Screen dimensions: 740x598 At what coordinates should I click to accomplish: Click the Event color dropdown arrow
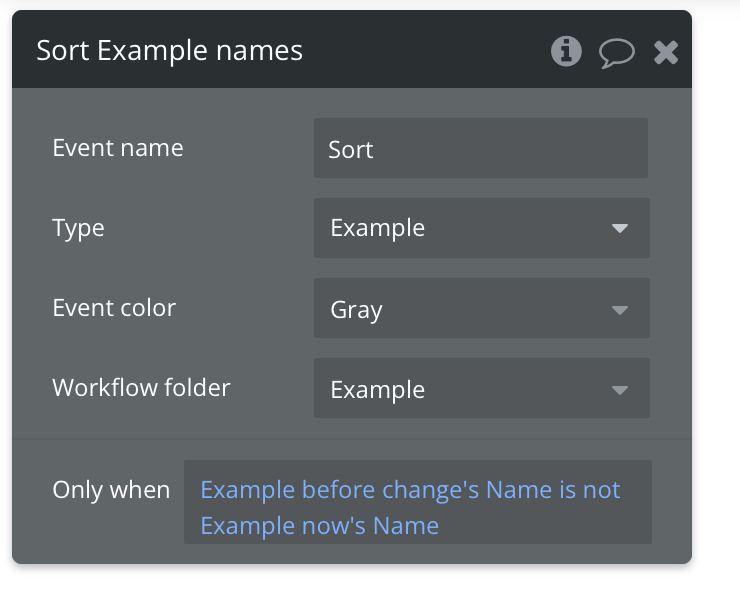(619, 309)
